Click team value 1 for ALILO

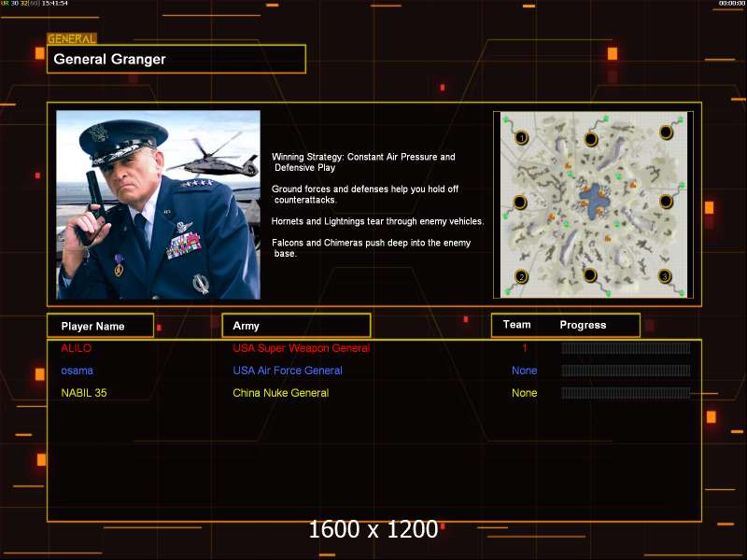coord(525,348)
